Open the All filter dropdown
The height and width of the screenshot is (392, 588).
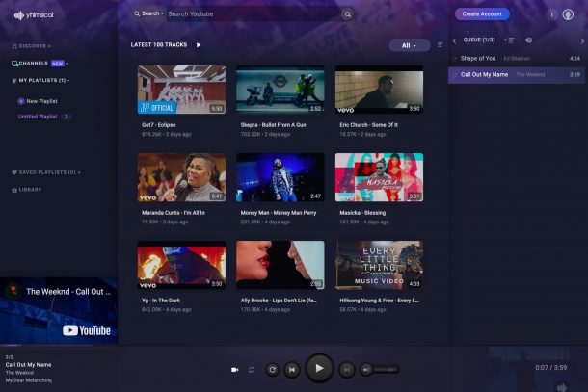tap(409, 45)
